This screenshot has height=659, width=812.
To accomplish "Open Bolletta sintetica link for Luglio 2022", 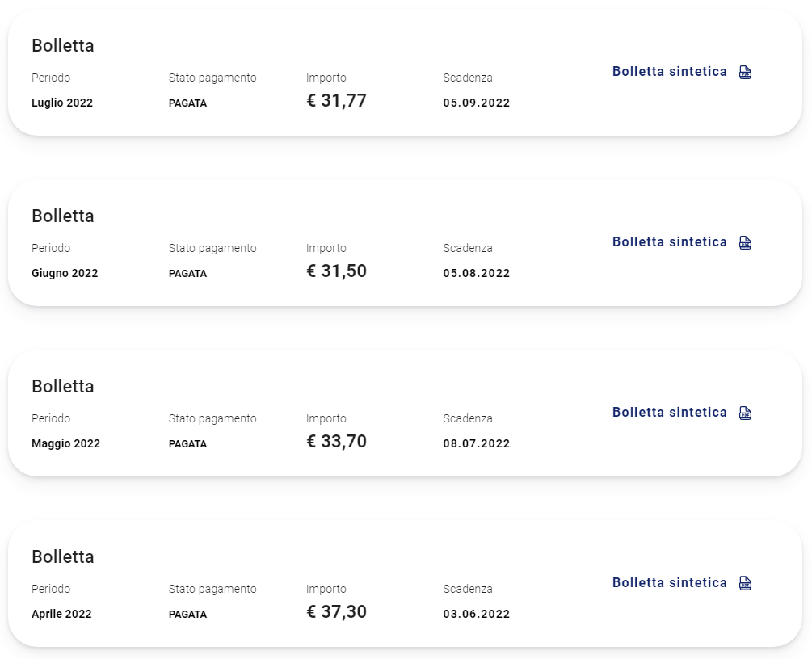I will coord(670,71).
